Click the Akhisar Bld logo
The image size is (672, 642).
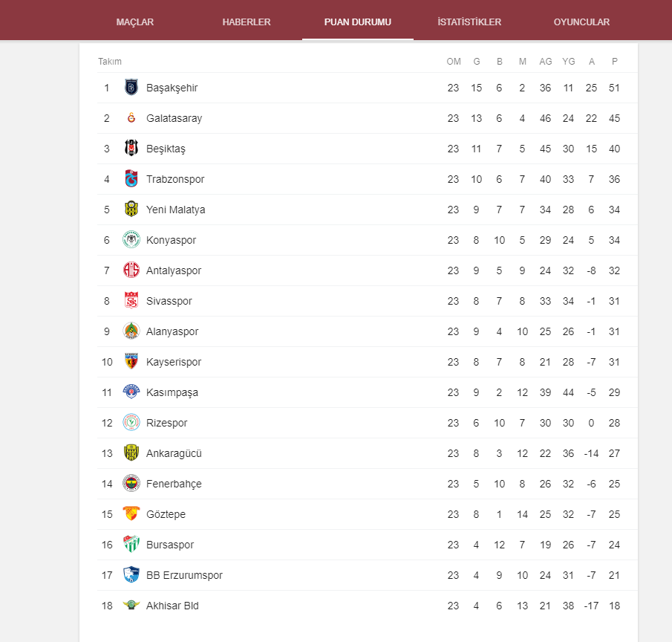tap(131, 605)
